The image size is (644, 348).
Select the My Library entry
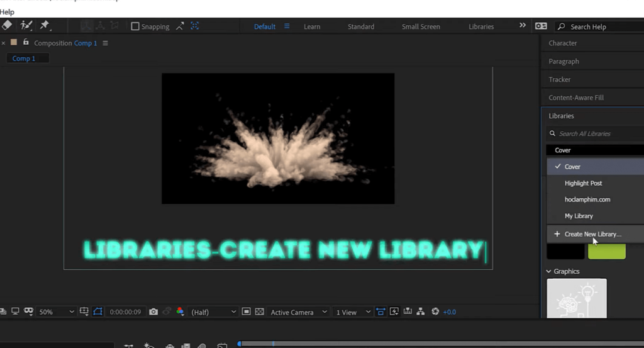coord(595,216)
